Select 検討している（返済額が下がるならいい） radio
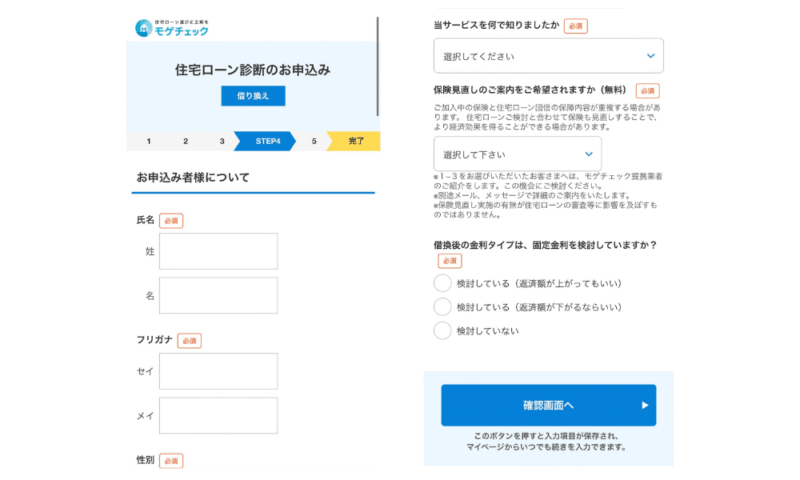This screenshot has width=800, height=480. click(x=442, y=307)
